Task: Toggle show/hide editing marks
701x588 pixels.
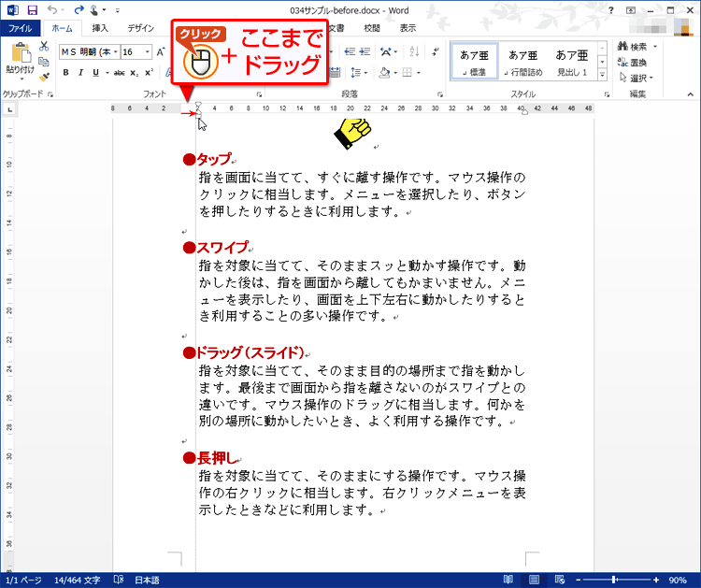Action: [435, 51]
